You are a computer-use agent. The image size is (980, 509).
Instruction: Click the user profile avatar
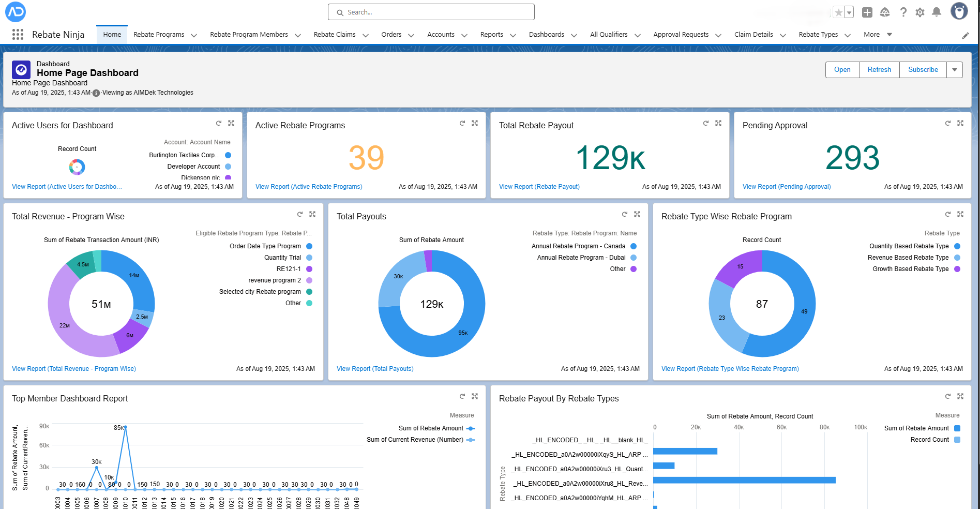coord(960,12)
